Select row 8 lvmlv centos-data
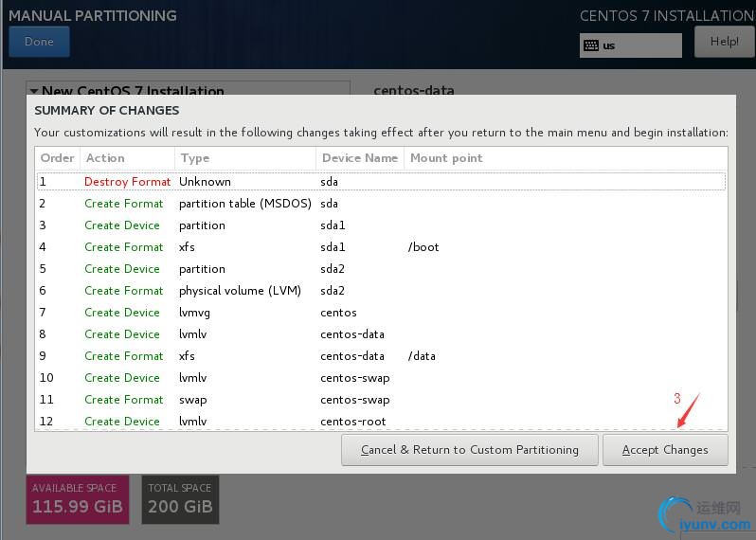Screen dimensions: 756x540 click(381, 334)
